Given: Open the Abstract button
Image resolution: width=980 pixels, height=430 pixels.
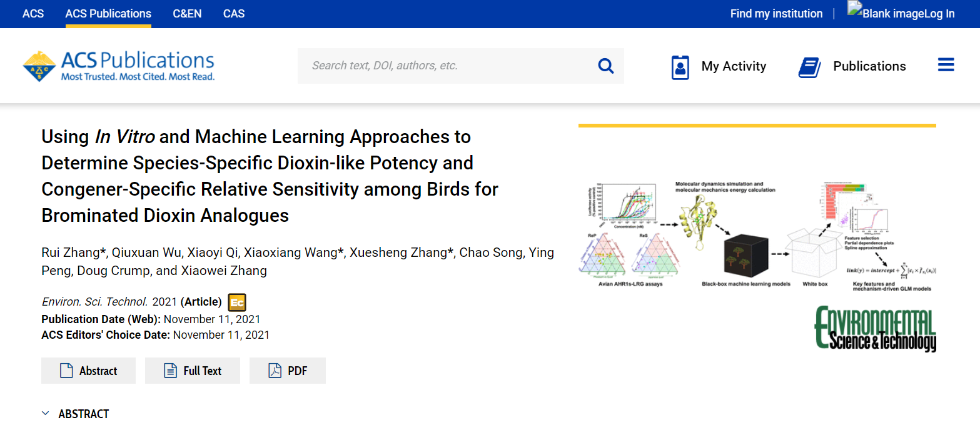Looking at the screenshot, I should point(88,371).
